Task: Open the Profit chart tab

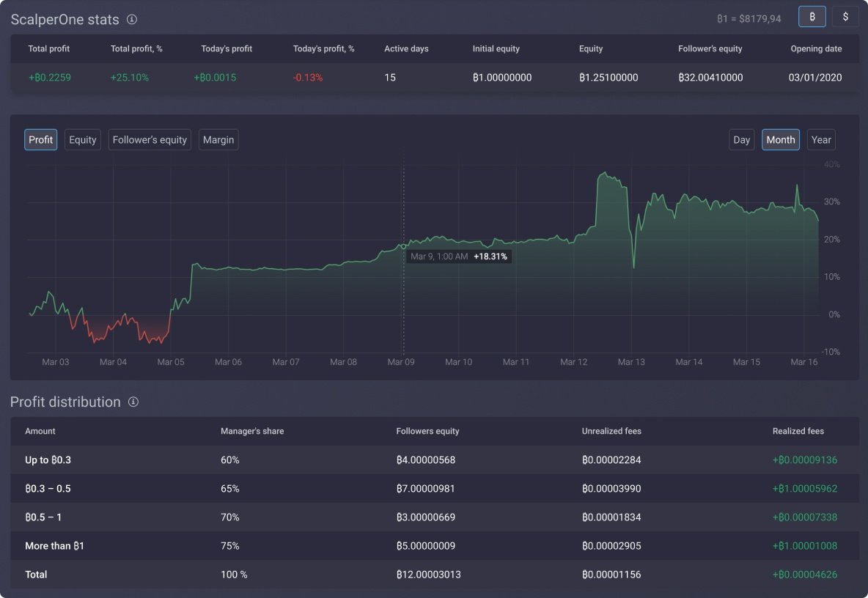Action: [x=40, y=139]
